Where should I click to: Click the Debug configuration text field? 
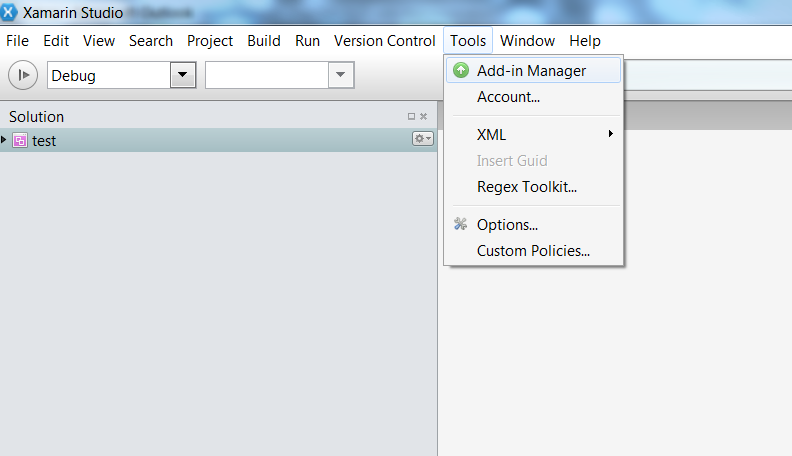point(109,75)
